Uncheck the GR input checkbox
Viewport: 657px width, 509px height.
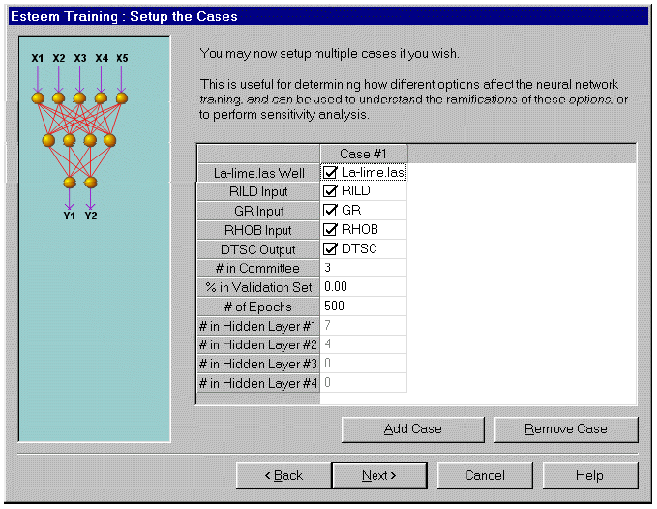(x=331, y=211)
